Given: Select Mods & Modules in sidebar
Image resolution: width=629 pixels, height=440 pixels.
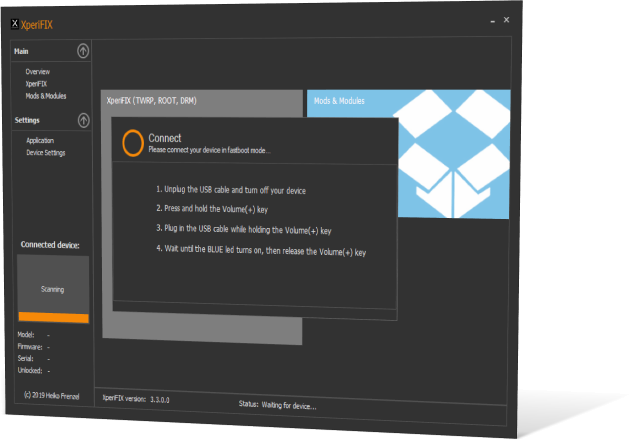Looking at the screenshot, I should click(x=46, y=96).
